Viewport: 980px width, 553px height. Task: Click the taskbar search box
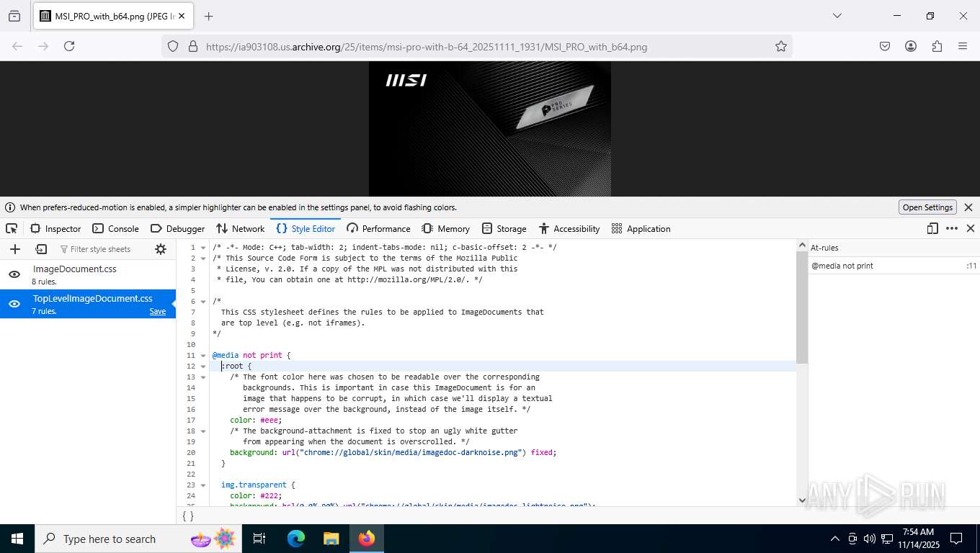(138, 539)
